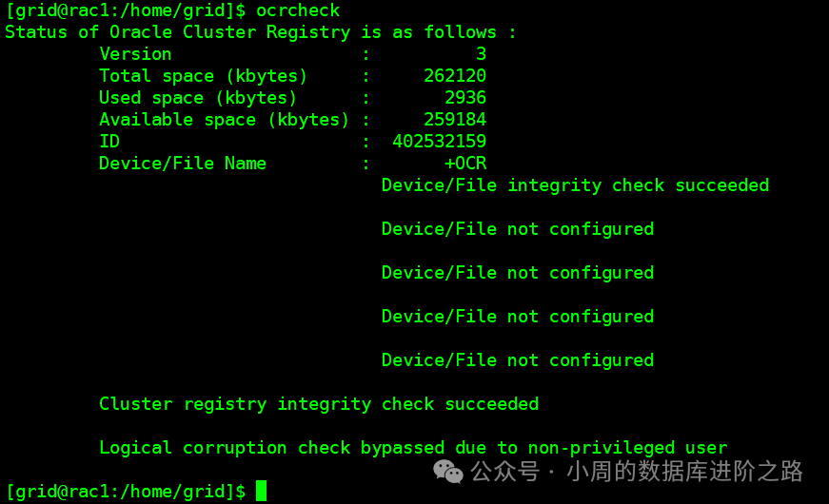Click the last 'Device/File not configured' line

(x=518, y=360)
